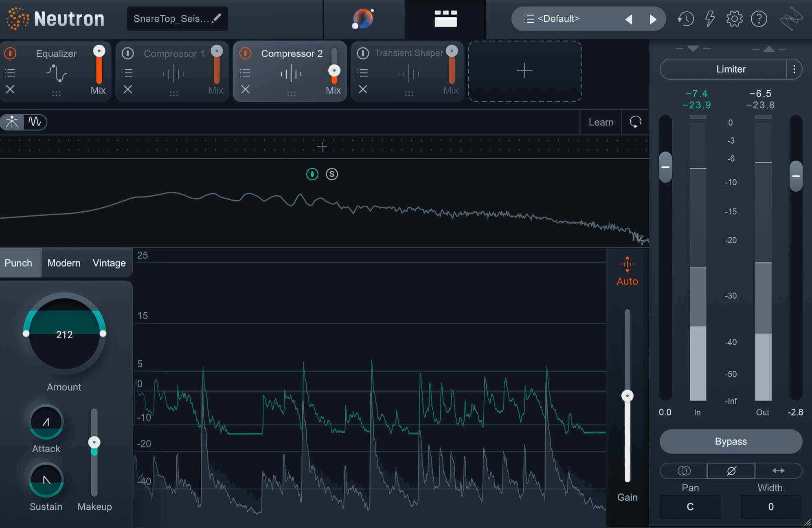Swap channels with the overlapping circles icon
Screen dimensions: 812x528
click(684, 471)
